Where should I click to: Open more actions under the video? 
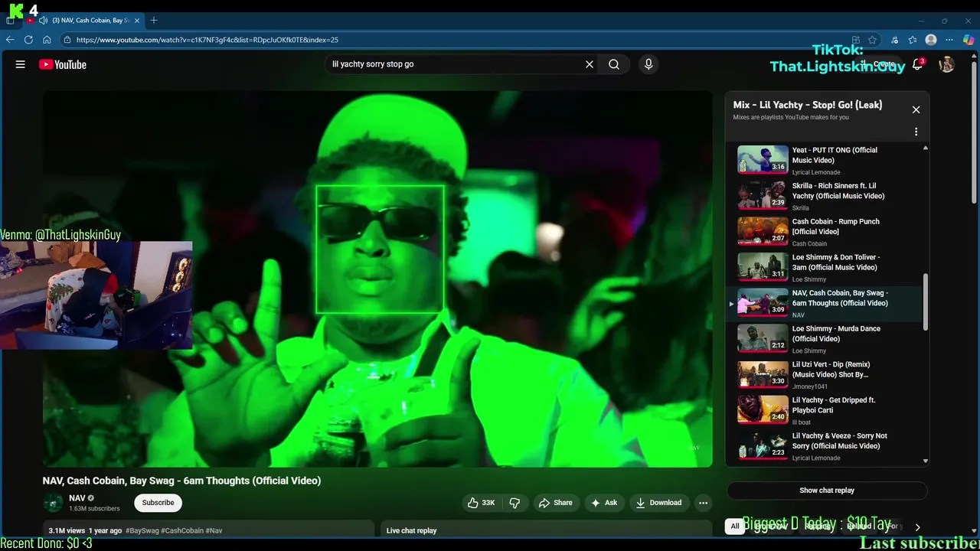click(703, 503)
